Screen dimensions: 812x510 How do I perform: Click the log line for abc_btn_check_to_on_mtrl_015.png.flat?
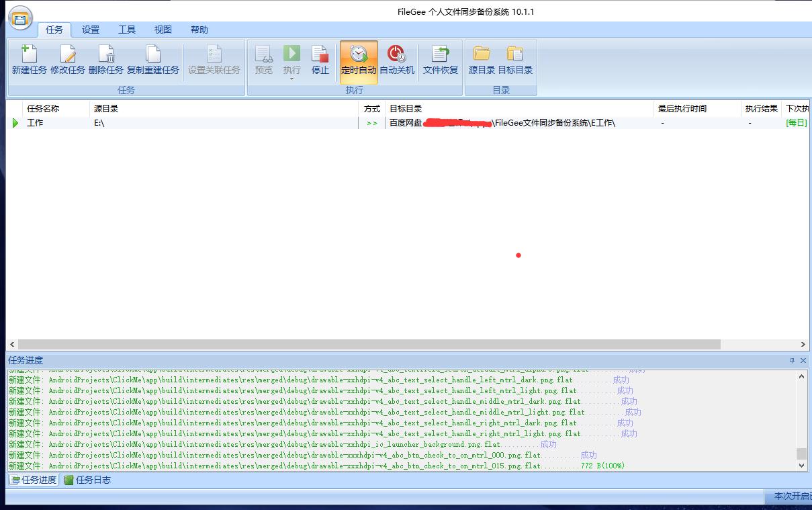[x=316, y=466]
